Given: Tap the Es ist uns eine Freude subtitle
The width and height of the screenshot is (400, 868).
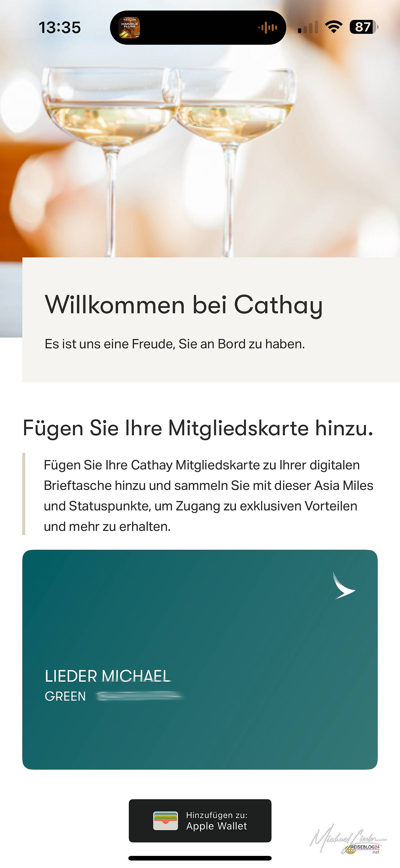Looking at the screenshot, I should click(175, 344).
